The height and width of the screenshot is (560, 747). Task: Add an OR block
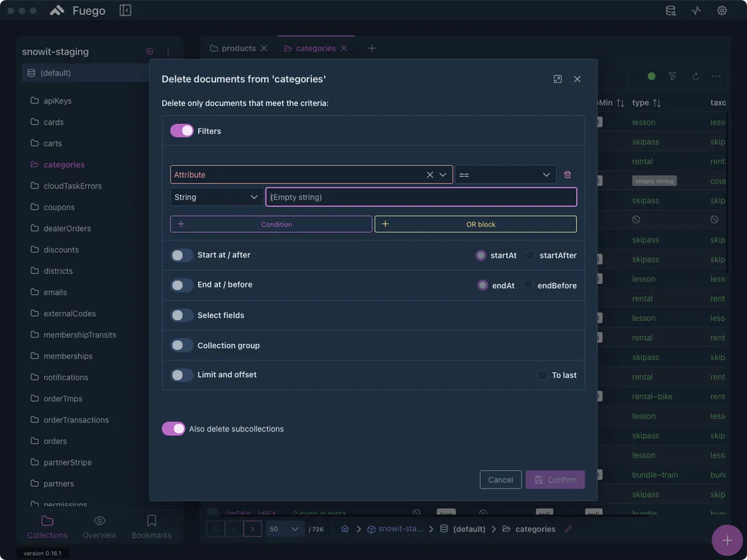(x=476, y=224)
